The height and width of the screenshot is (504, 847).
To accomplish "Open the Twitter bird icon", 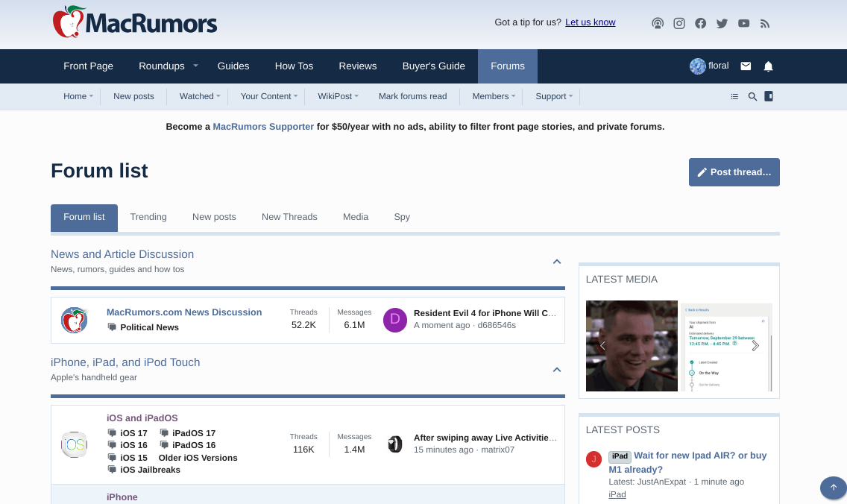I will (x=722, y=23).
